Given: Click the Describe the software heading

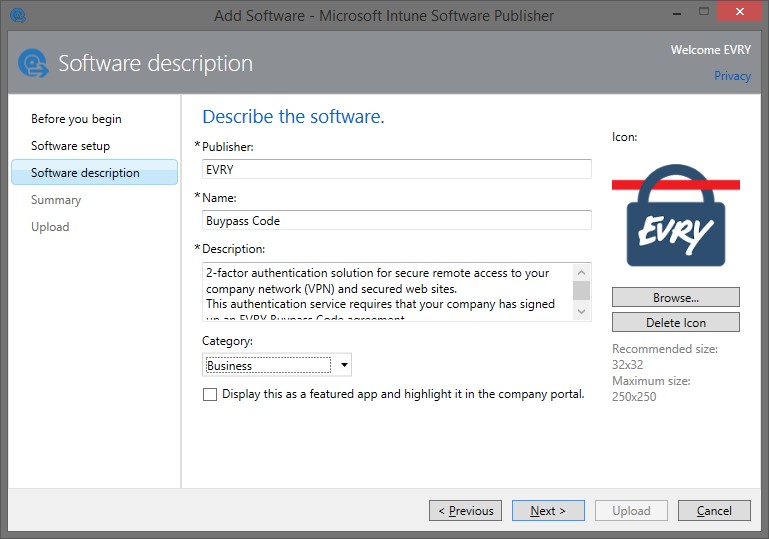Looking at the screenshot, I should click(293, 117).
